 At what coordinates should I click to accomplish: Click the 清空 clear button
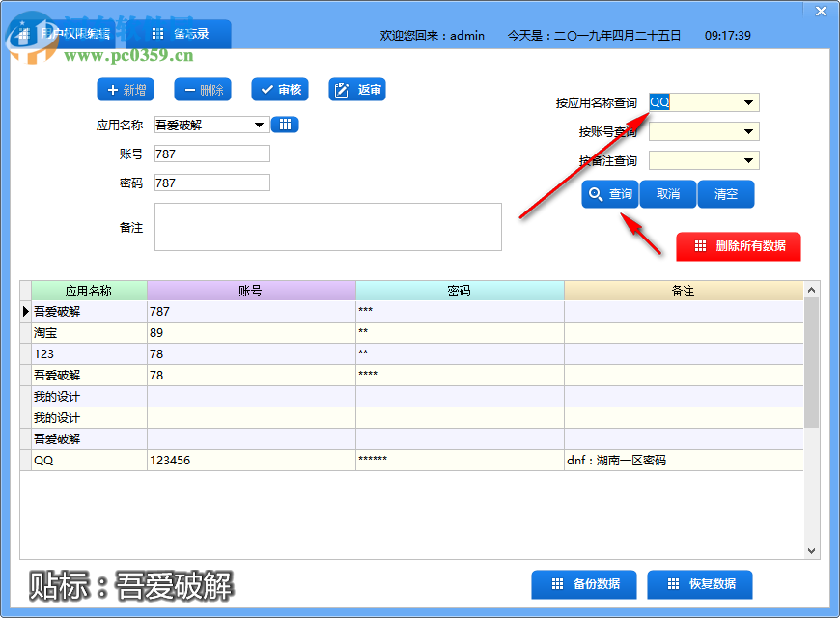point(725,194)
